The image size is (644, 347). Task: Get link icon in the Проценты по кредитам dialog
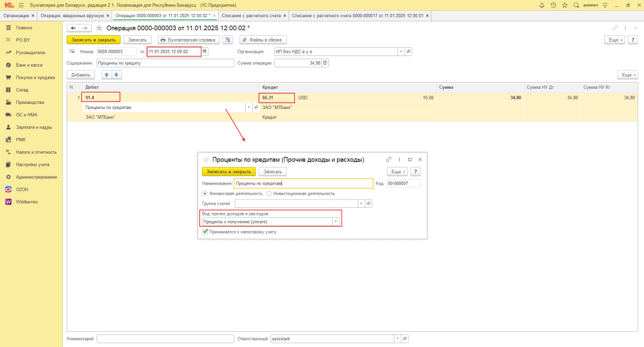(x=389, y=159)
